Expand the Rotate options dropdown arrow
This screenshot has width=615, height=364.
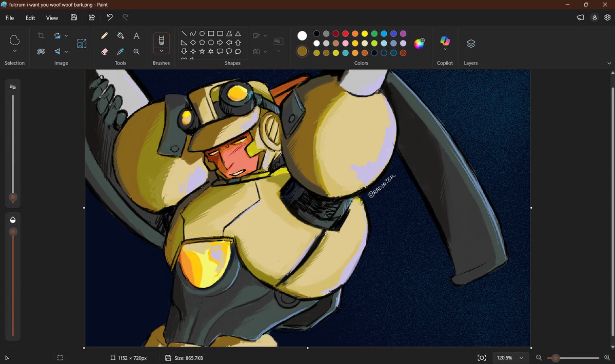click(66, 36)
